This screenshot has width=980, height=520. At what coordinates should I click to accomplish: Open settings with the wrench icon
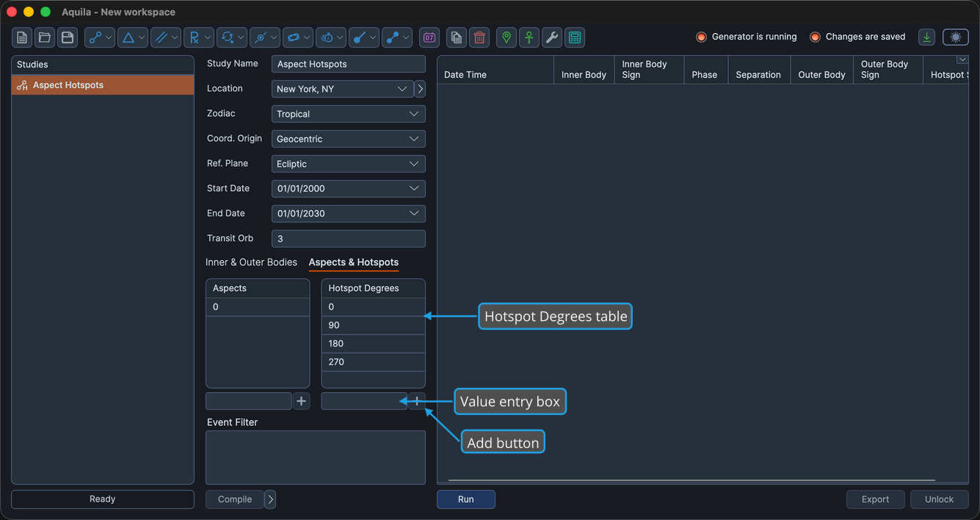tap(552, 37)
